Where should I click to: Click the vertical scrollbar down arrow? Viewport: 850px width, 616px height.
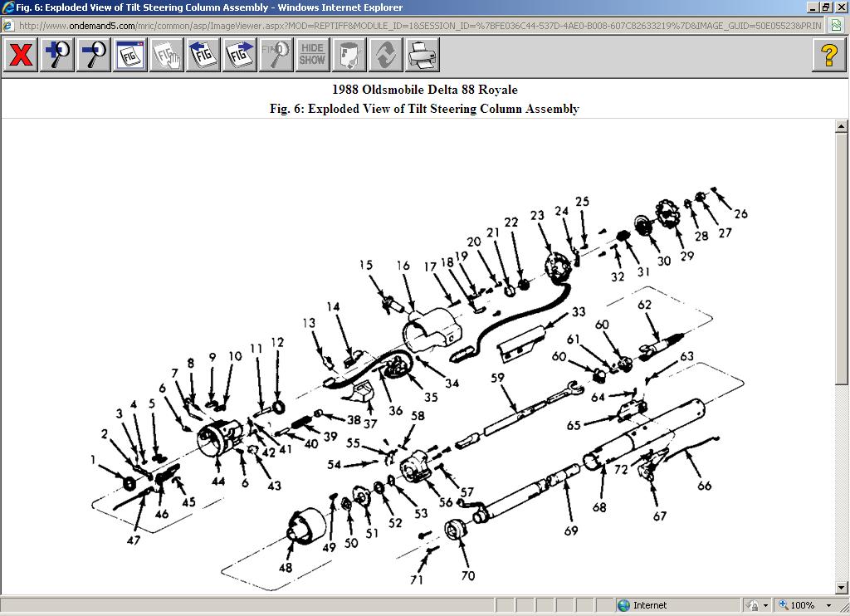tap(841, 587)
